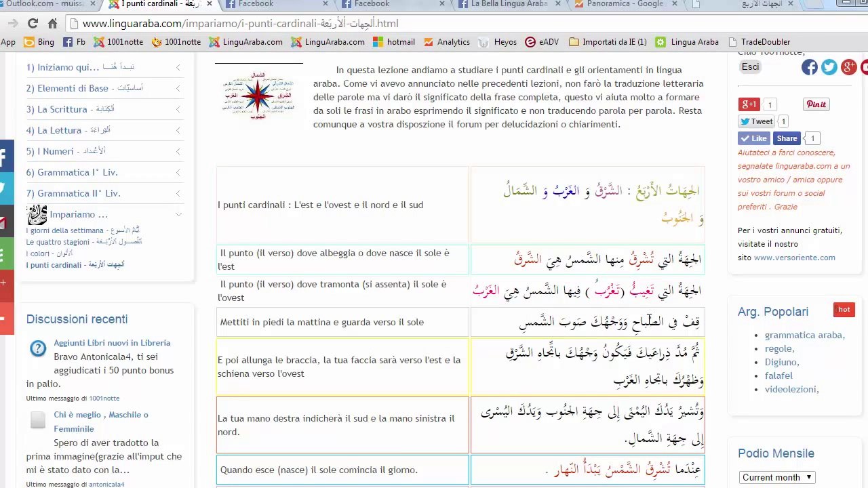Open Importati da IE bookmark folder

(608, 42)
